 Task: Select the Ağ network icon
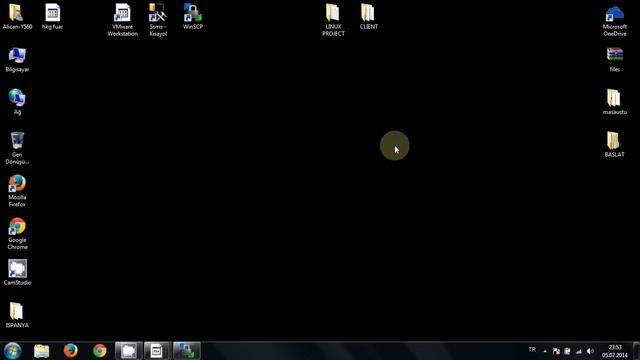point(17,102)
